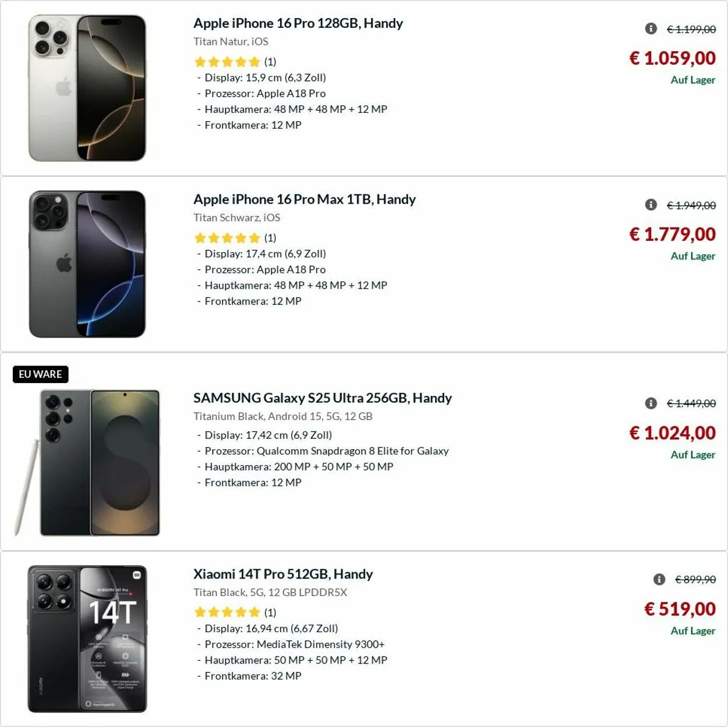Viewport: 728px width, 727px height.
Task: Click star rating of Xiaomi 14T Pro
Action: (x=227, y=612)
